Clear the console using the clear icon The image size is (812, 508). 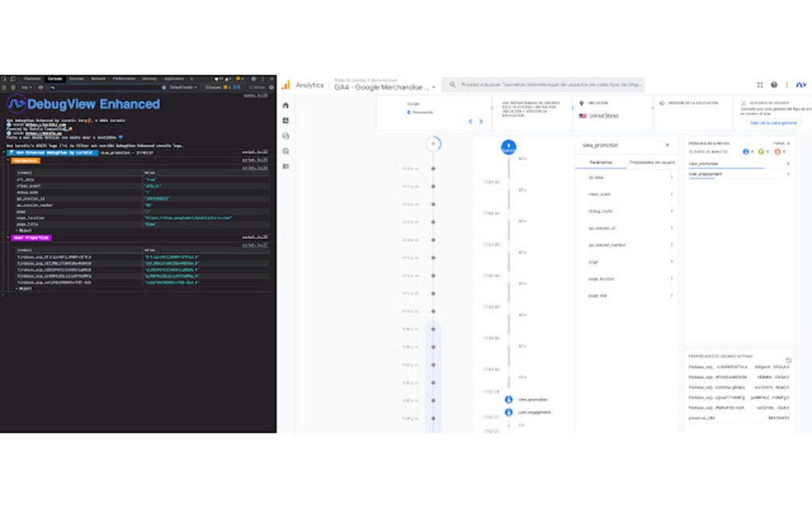(13, 88)
